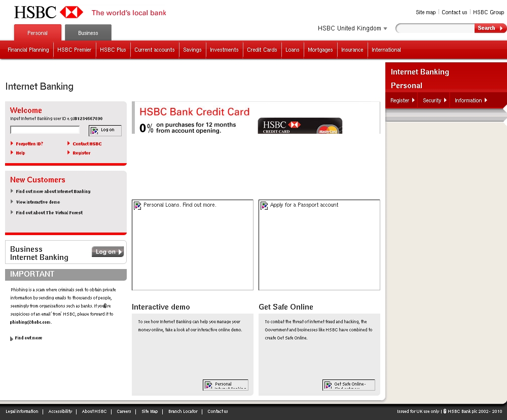Image resolution: width=507 pixels, height=420 pixels.
Task: Focus the Internet Banking user ID field
Action: (45, 130)
